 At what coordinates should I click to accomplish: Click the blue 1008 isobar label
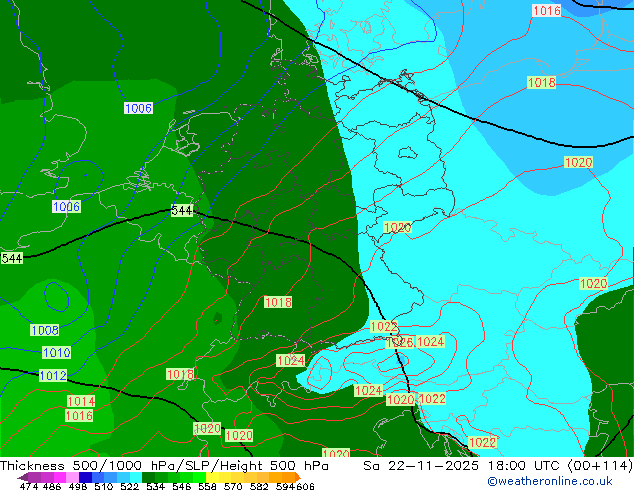tap(44, 330)
